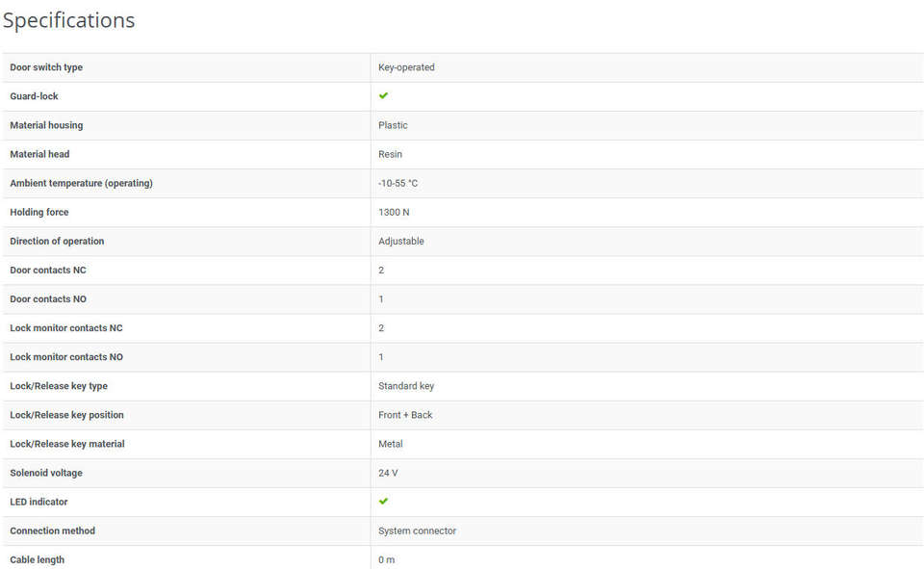Click the Key-operated value
The width and height of the screenshot is (924, 569).
(406, 67)
